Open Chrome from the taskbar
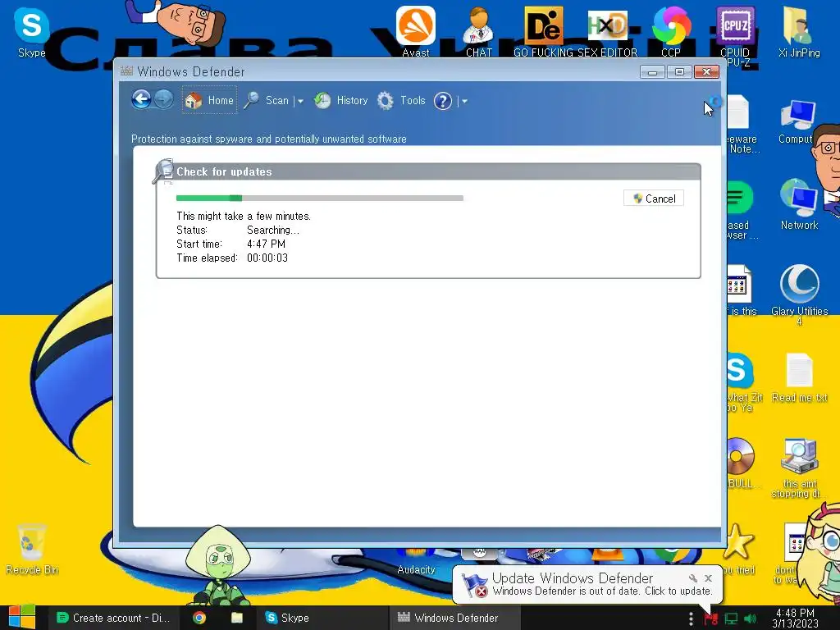Image resolution: width=840 pixels, height=630 pixels. coord(199,618)
